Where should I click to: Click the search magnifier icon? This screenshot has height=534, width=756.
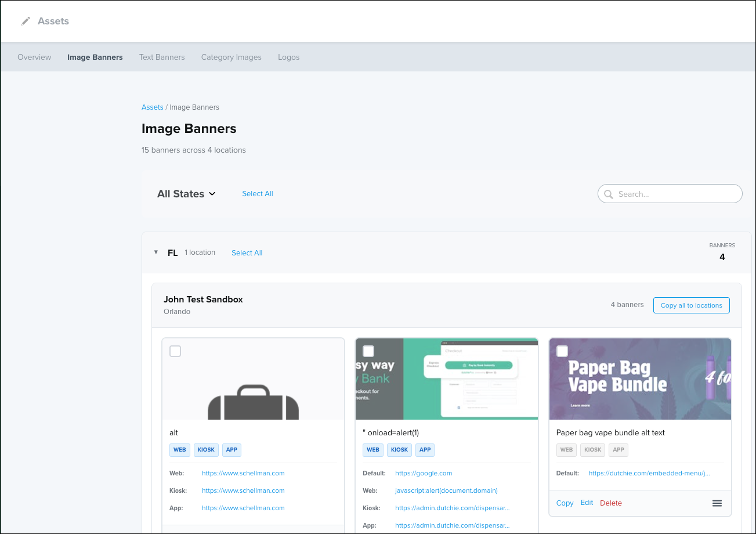[x=609, y=194]
